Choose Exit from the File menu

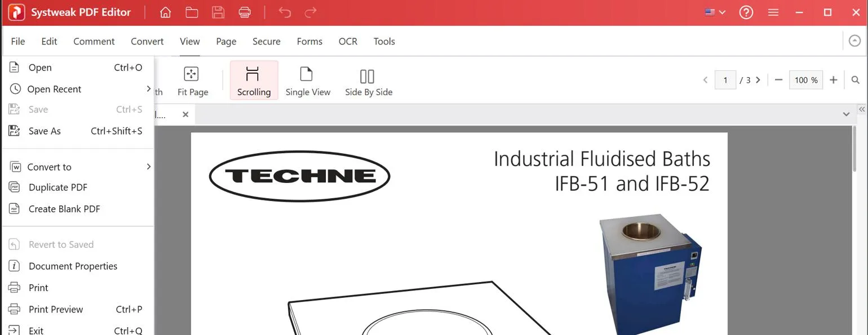click(78, 330)
